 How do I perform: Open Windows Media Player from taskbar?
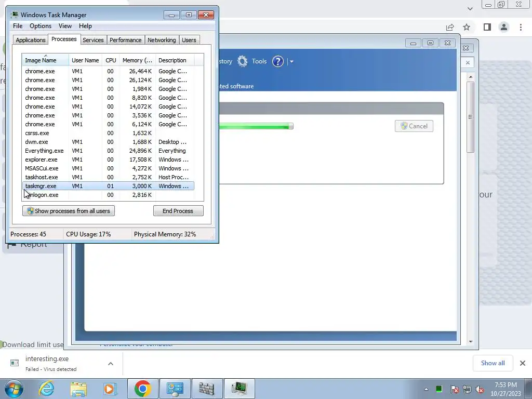coord(110,389)
